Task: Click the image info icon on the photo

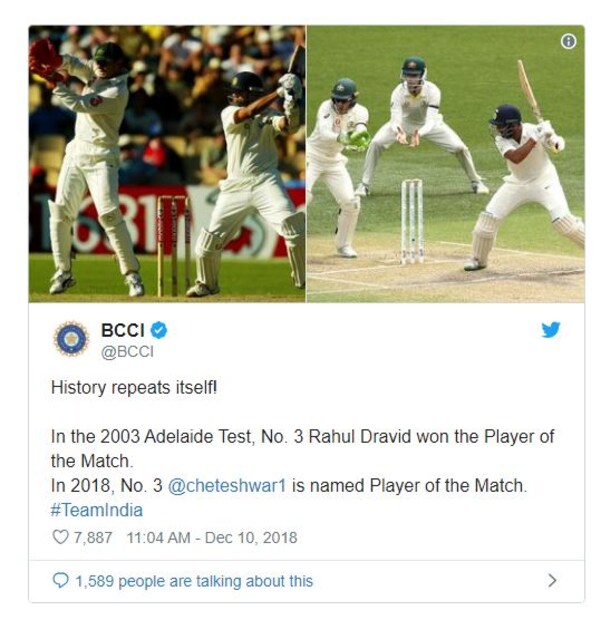Action: pyautogui.click(x=568, y=41)
